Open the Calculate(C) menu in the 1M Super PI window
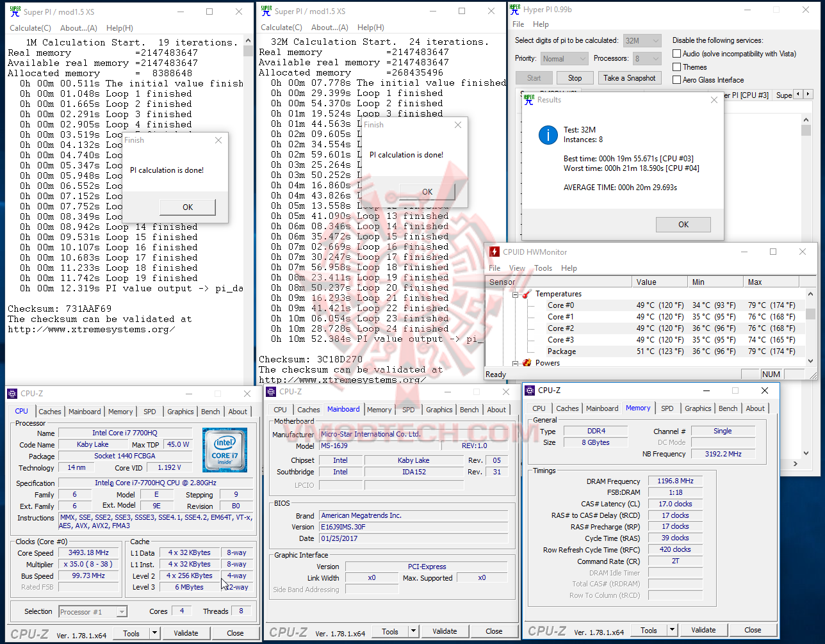This screenshot has width=825, height=644. (x=30, y=28)
